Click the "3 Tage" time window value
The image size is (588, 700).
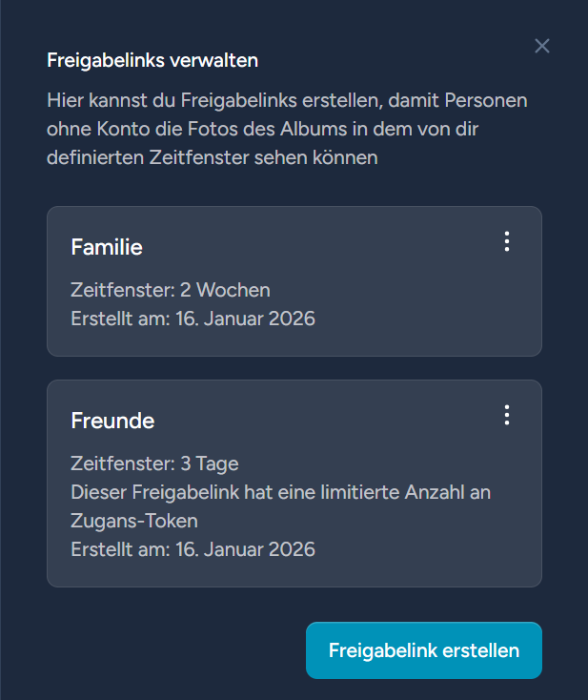coord(209,463)
